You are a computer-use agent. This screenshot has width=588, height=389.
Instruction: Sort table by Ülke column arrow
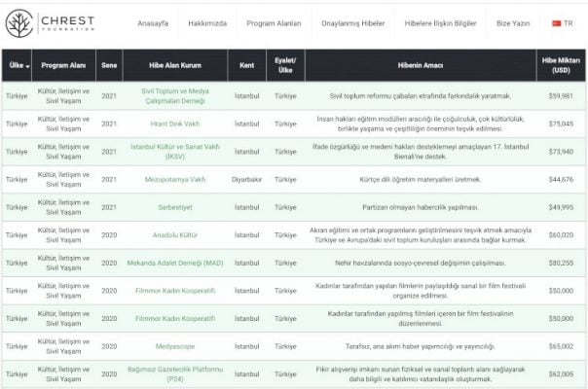(28, 66)
